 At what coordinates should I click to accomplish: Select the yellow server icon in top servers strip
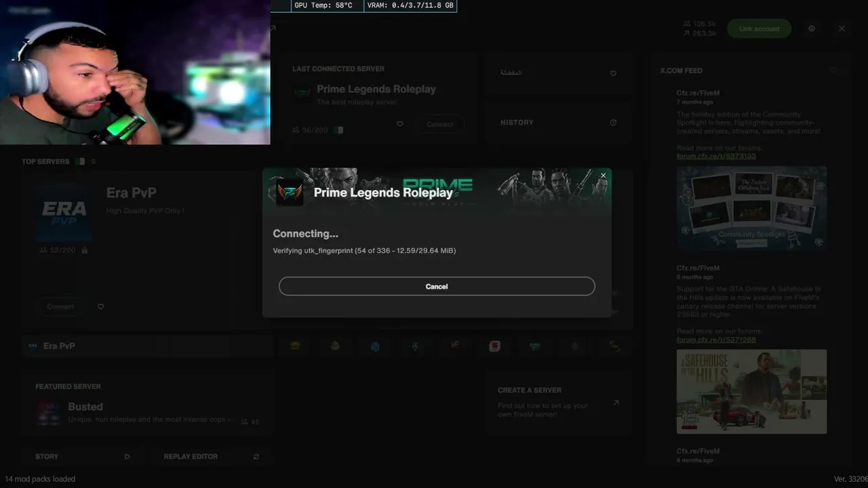(295, 346)
